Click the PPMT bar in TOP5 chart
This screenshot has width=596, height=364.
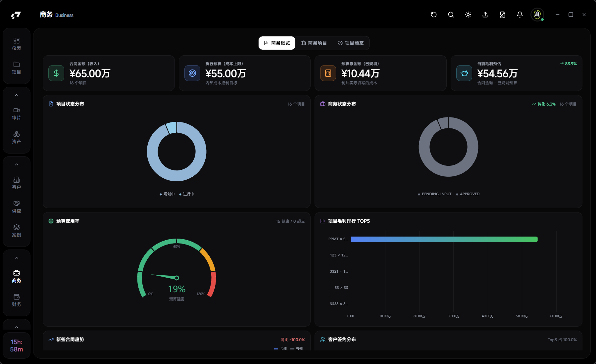point(444,239)
